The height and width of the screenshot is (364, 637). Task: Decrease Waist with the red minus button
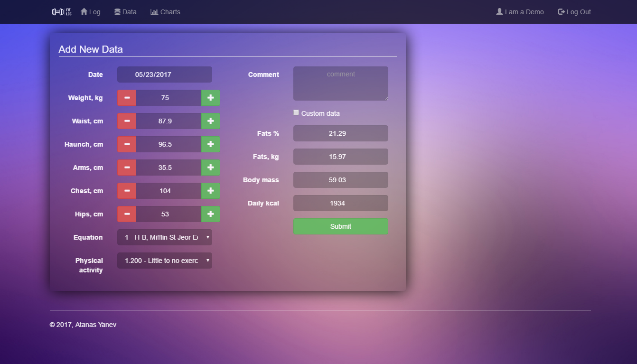pos(126,121)
